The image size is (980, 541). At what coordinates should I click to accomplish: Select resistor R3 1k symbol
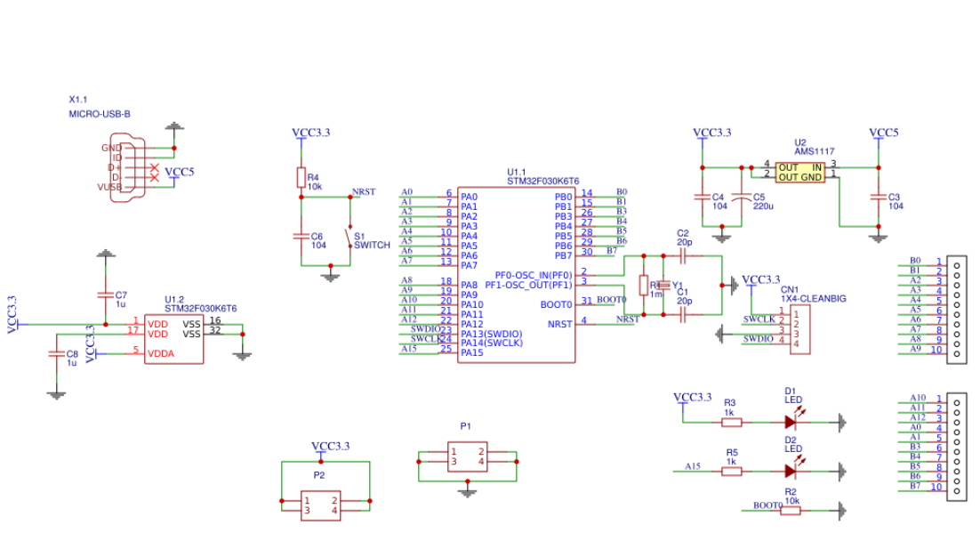pos(731,422)
